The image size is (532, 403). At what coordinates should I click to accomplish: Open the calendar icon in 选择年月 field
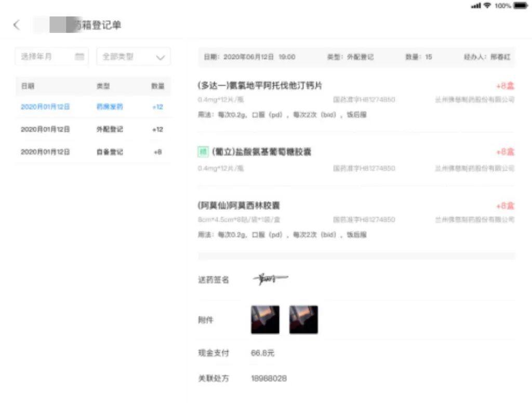click(x=79, y=56)
